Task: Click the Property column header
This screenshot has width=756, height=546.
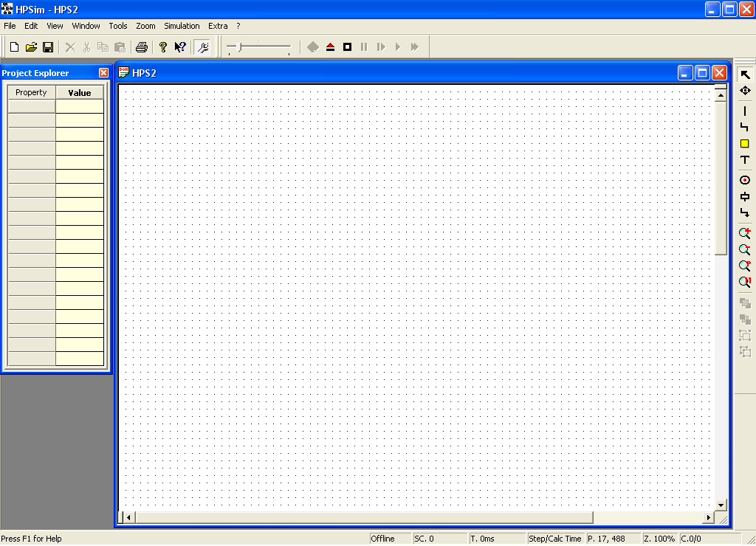Action: tap(31, 92)
